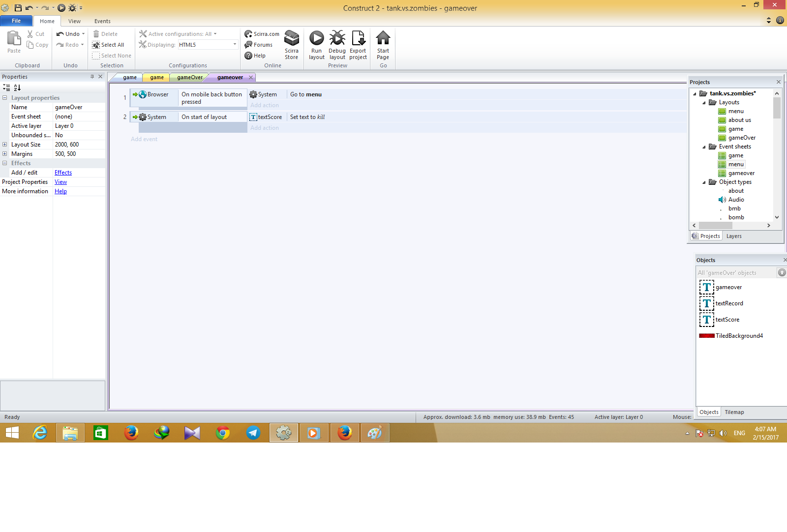Open Firefox from the taskbar
The image size is (787, 532).
131,433
